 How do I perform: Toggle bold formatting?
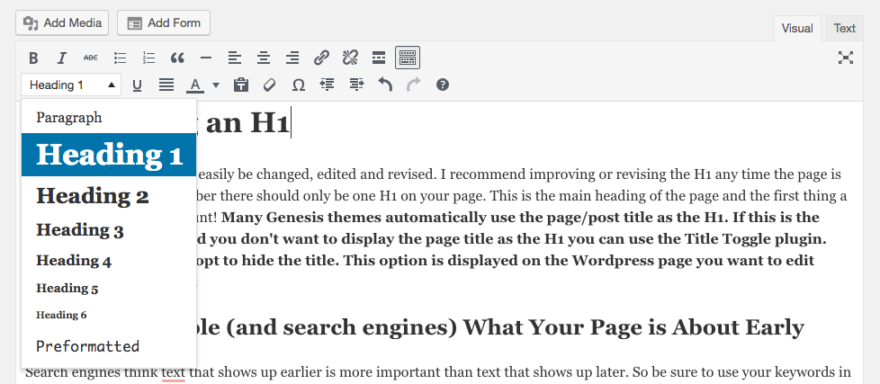point(34,58)
